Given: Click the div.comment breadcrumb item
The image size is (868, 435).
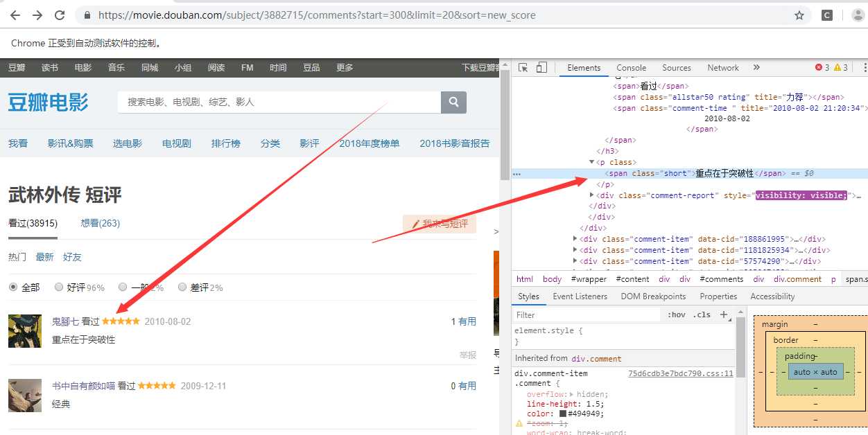Looking at the screenshot, I should click(x=798, y=279).
